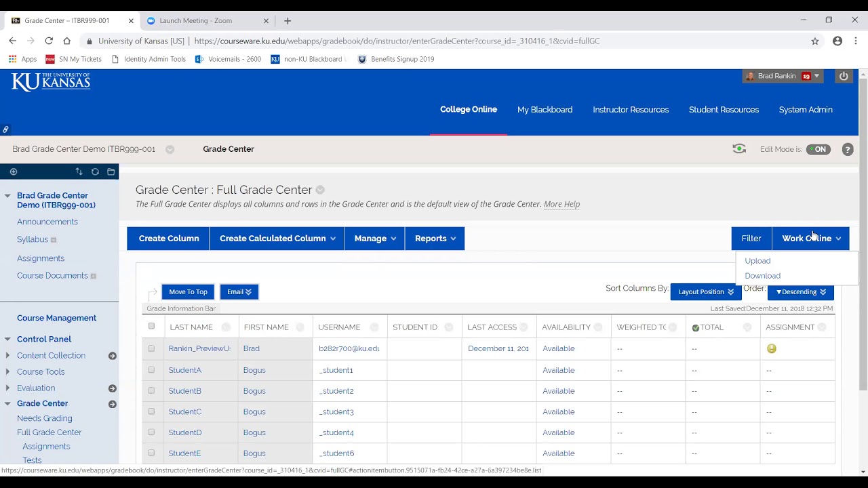This screenshot has width=868, height=488.
Task: Open the More Help link
Action: (x=561, y=204)
